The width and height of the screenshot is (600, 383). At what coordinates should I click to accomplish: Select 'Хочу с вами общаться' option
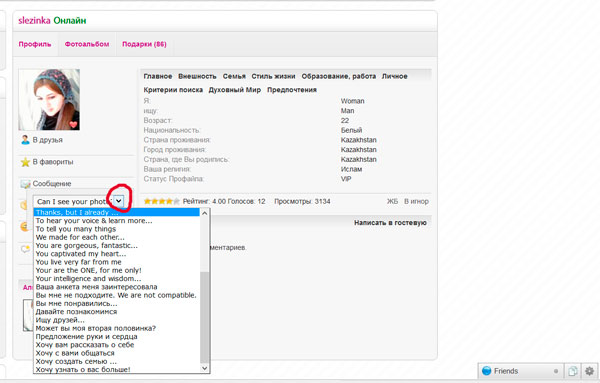pos(117,353)
